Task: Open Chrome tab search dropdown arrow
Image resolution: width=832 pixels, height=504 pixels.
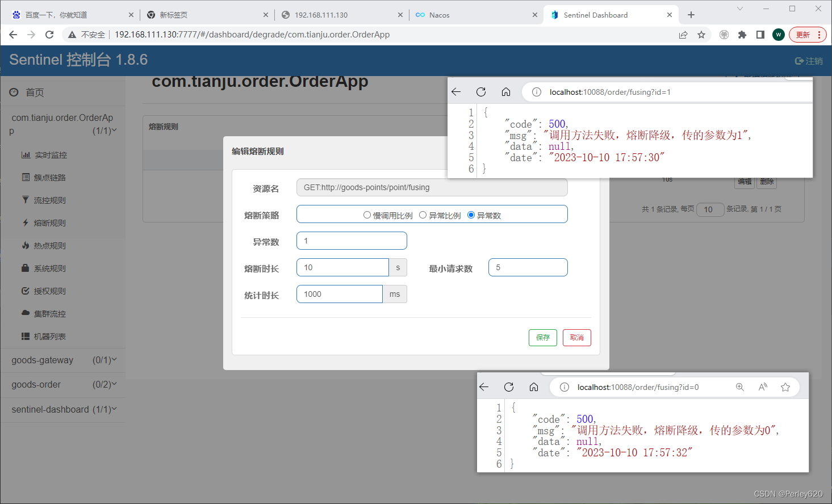Action: click(x=739, y=9)
